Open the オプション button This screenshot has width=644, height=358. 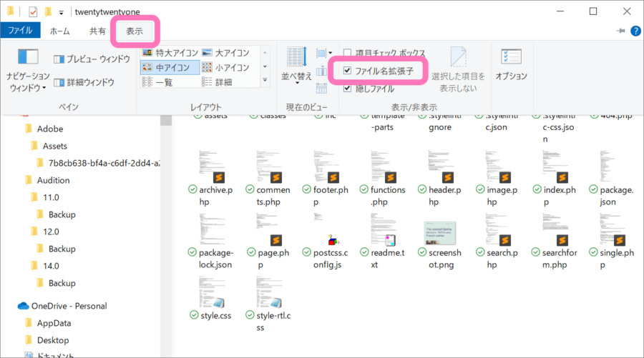pyautogui.click(x=511, y=65)
